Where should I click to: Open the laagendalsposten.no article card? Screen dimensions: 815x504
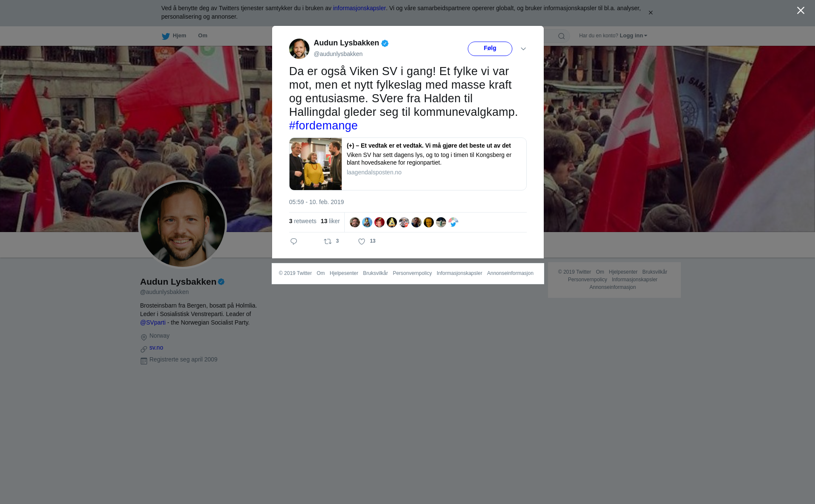point(408,164)
